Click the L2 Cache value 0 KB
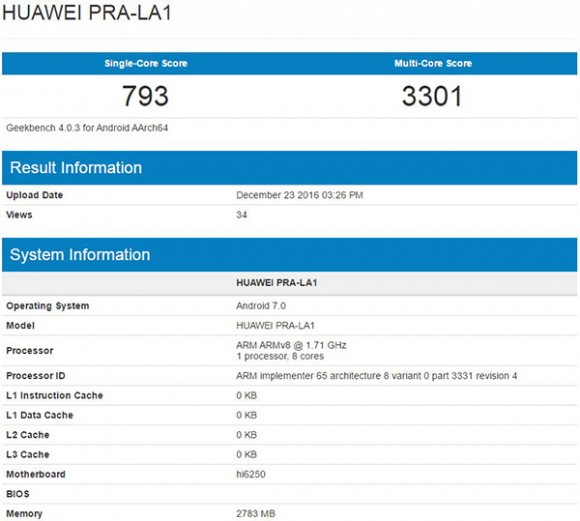 (x=246, y=435)
